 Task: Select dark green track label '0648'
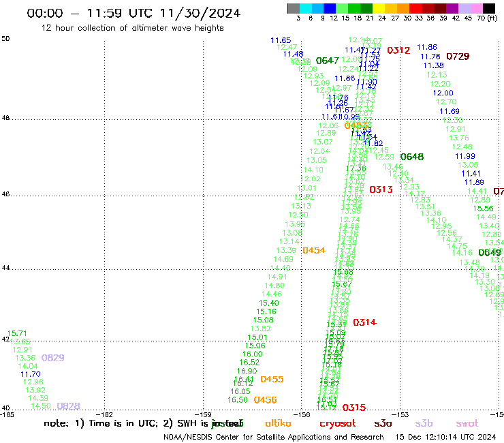tap(412, 157)
